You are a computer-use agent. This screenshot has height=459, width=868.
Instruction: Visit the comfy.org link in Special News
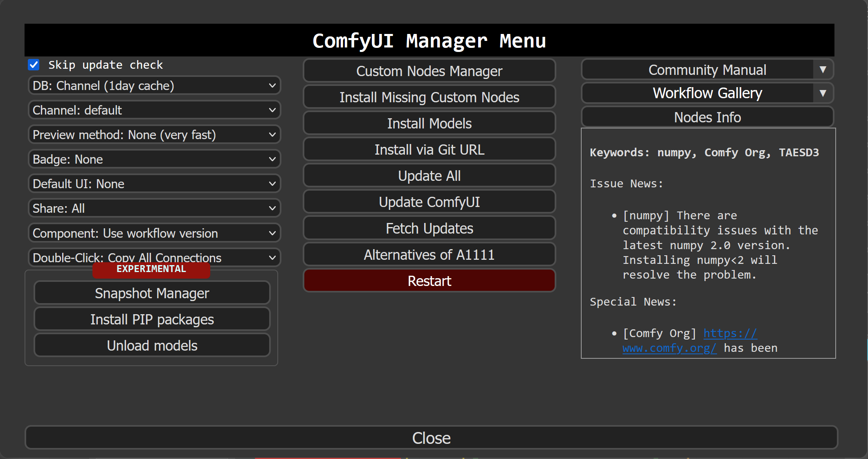(x=670, y=348)
